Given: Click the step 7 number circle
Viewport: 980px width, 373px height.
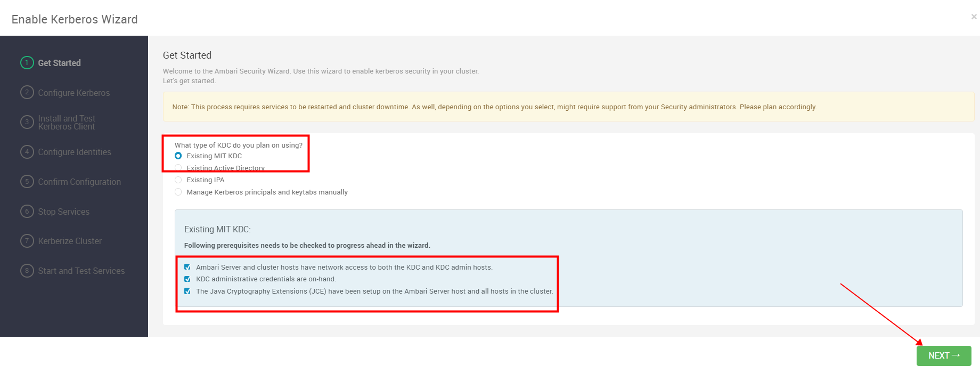Looking at the screenshot, I should tap(27, 241).
